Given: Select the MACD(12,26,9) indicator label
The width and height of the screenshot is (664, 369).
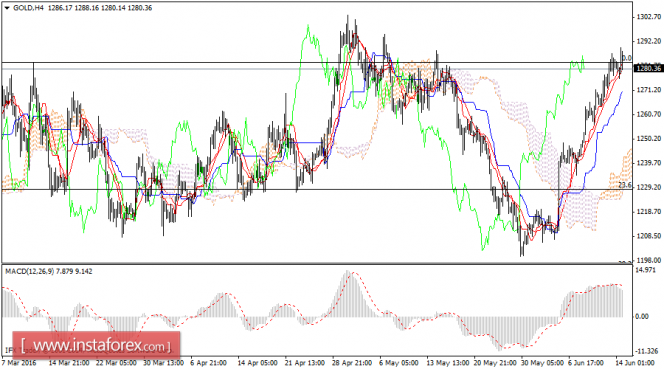Looking at the screenshot, I should (30, 271).
